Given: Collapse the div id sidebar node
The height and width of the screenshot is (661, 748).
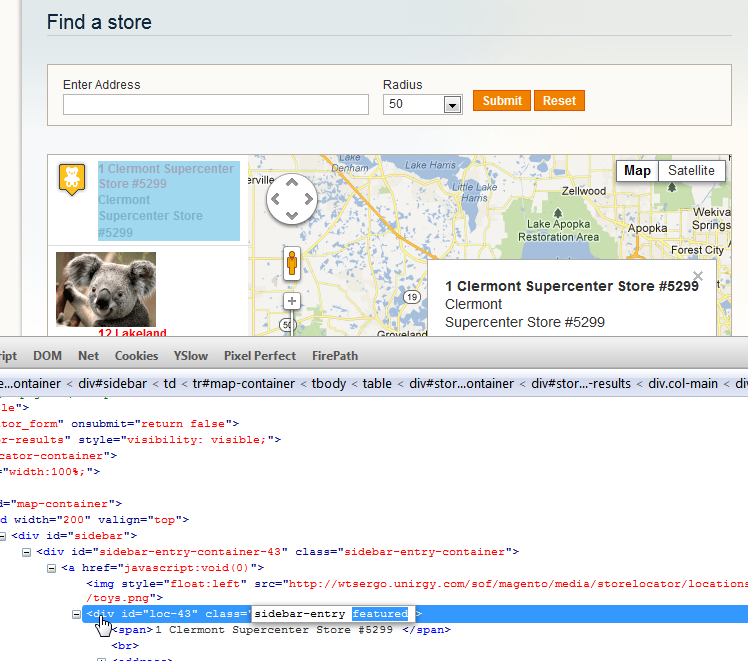Looking at the screenshot, I should click(2, 537).
